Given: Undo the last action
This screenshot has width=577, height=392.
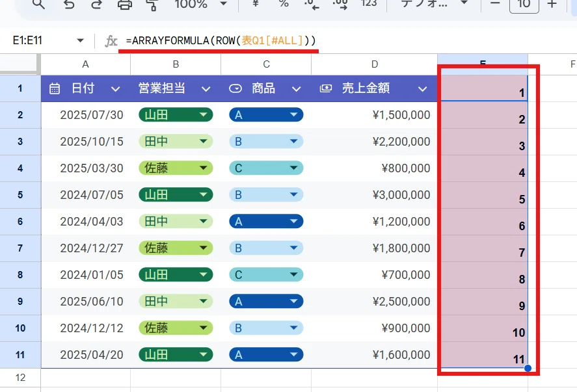Looking at the screenshot, I should (69, 4).
